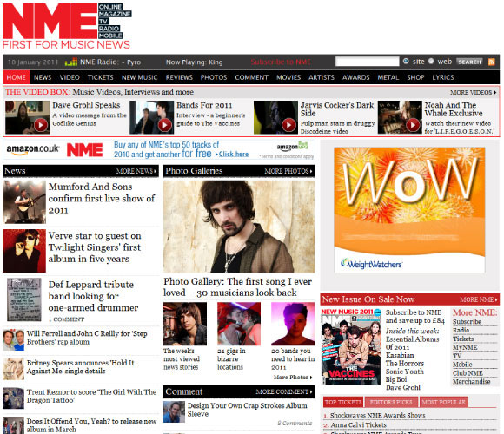
Task: Open NME magazine cover image
Action: pos(351,346)
